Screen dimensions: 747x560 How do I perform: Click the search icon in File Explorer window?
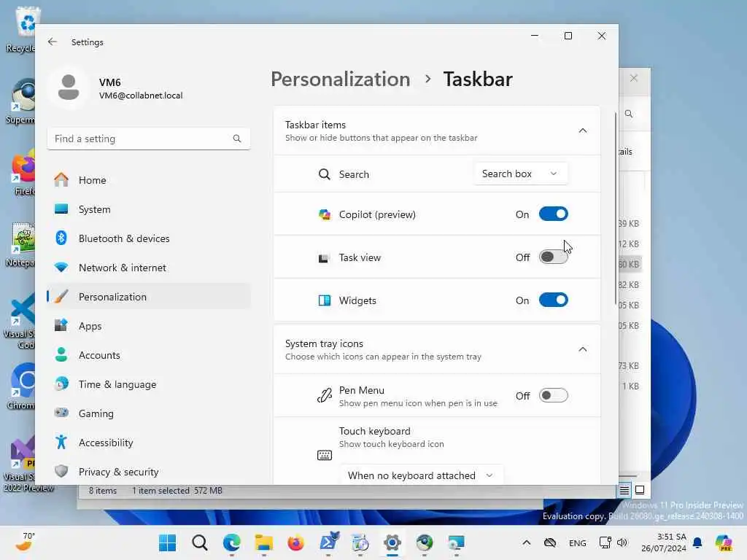click(629, 114)
